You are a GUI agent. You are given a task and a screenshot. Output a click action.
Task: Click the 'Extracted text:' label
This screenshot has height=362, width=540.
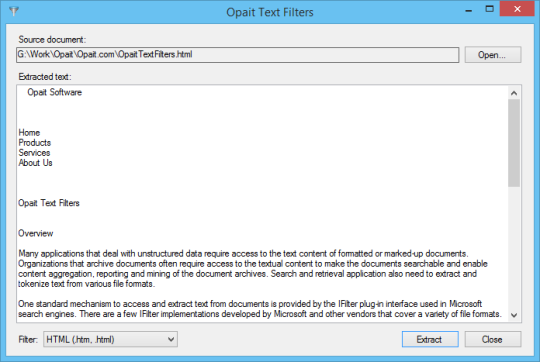(x=45, y=76)
